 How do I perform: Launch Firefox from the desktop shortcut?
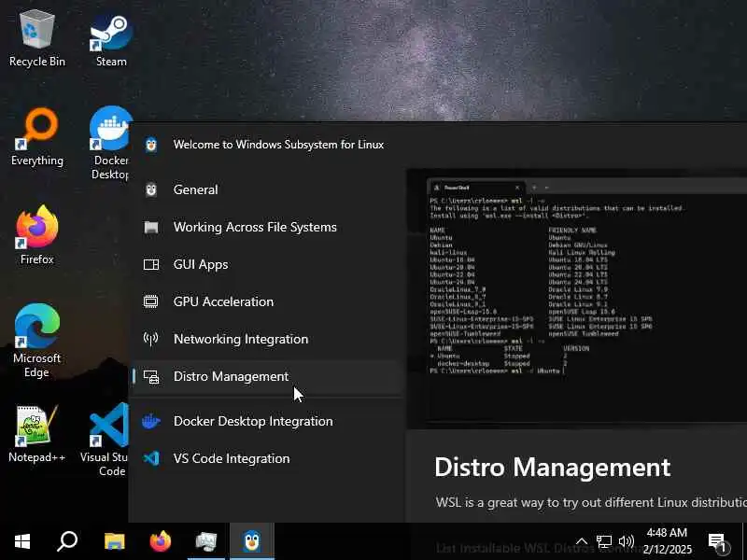pos(36,234)
